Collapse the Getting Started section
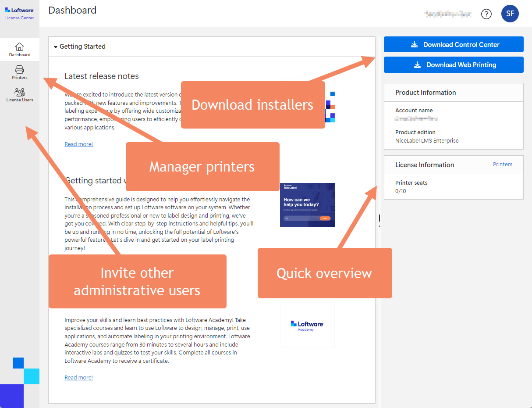The height and width of the screenshot is (408, 532). pyautogui.click(x=56, y=47)
